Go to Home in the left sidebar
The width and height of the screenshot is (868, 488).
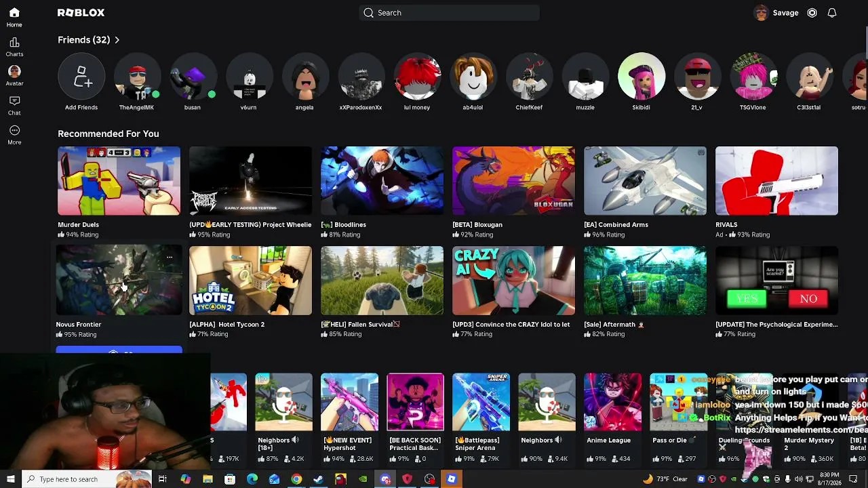(14, 17)
